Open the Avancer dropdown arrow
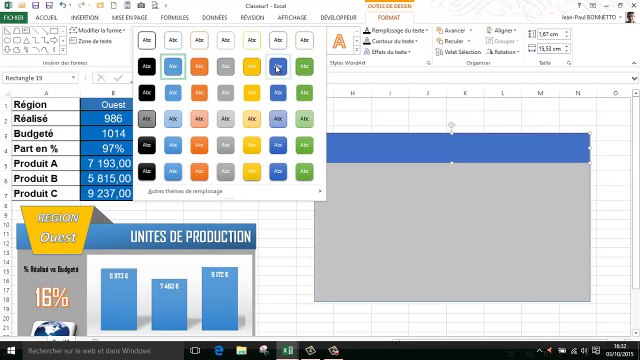 click(471, 31)
